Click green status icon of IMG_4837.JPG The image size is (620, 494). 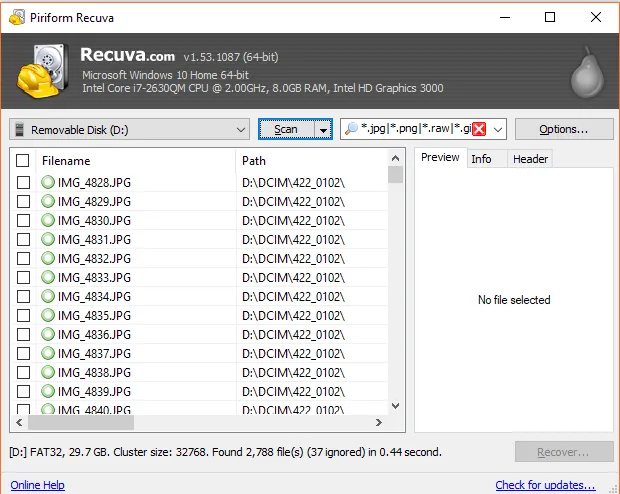click(48, 353)
